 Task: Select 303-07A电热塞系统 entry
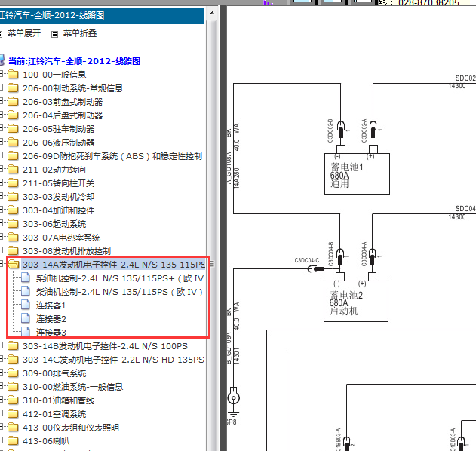point(62,238)
